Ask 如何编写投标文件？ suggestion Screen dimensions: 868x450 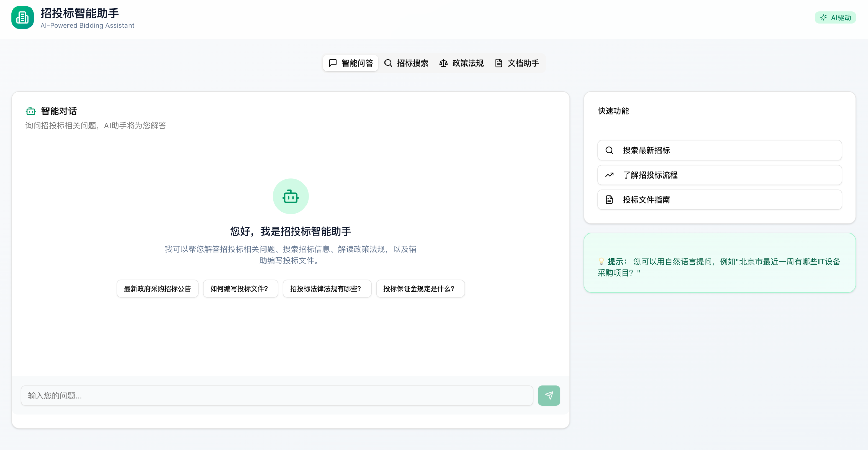[240, 289]
